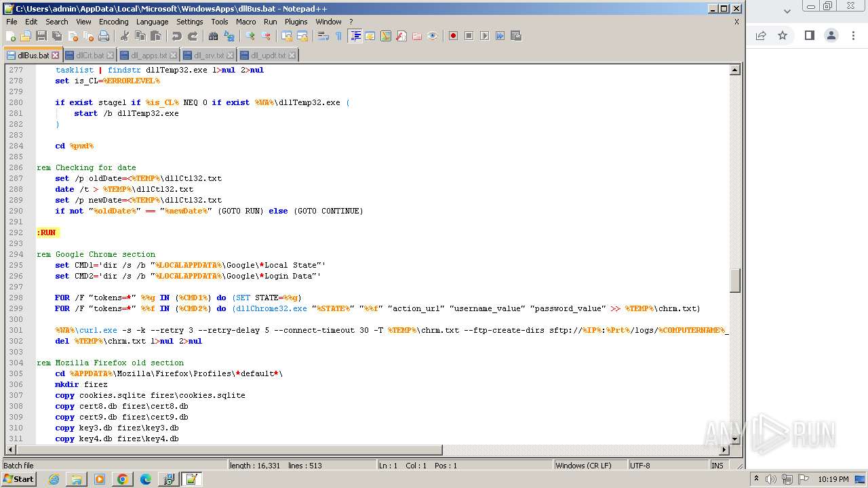Open Find with binoculars icon

click(214, 36)
